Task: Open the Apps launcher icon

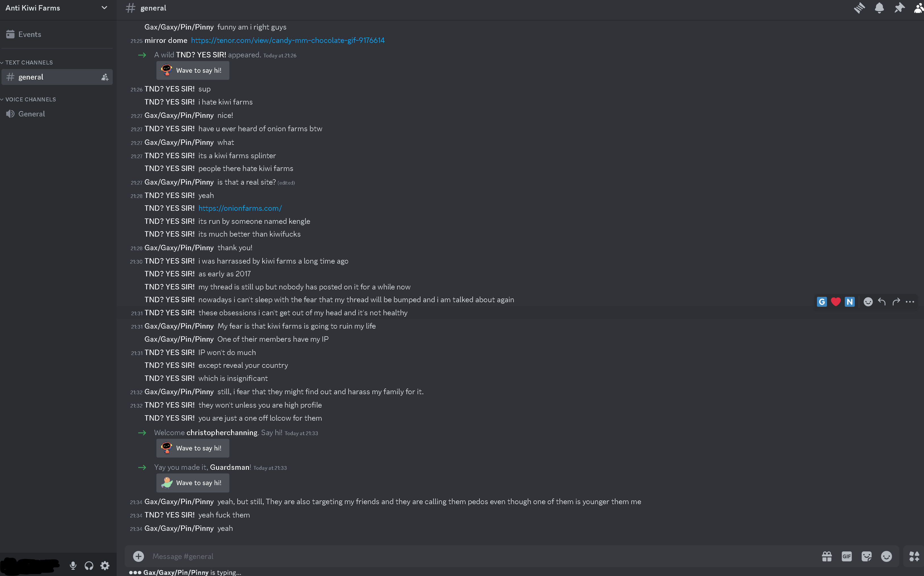Action: click(x=914, y=557)
